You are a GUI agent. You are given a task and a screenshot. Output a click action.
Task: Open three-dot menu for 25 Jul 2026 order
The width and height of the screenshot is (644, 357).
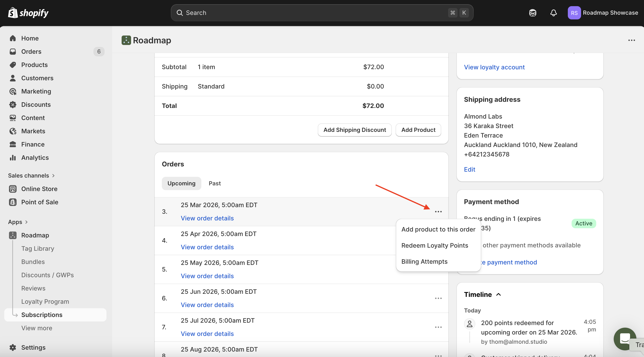[438, 327]
